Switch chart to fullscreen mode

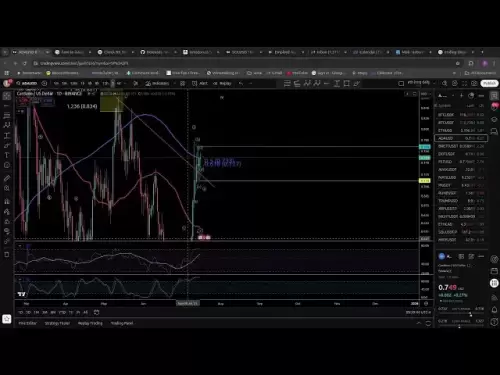point(464,83)
